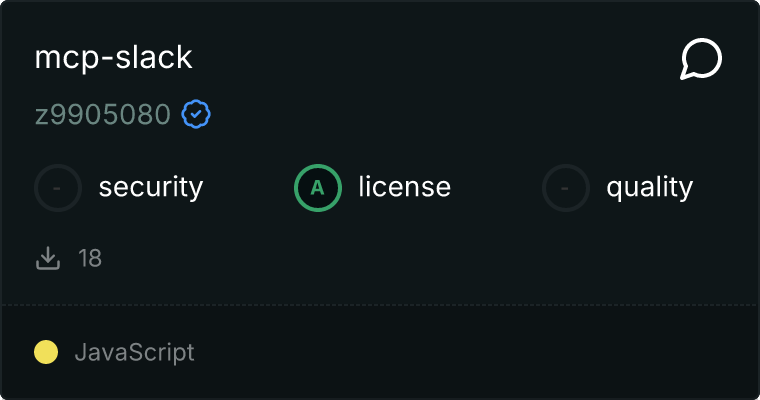Click the dashed divider above the footer

pos(380,304)
